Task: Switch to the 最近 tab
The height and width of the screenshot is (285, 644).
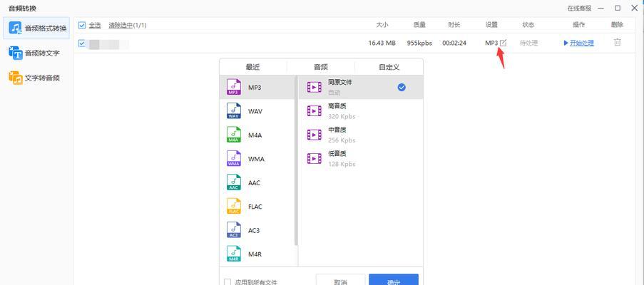Action: click(252, 67)
